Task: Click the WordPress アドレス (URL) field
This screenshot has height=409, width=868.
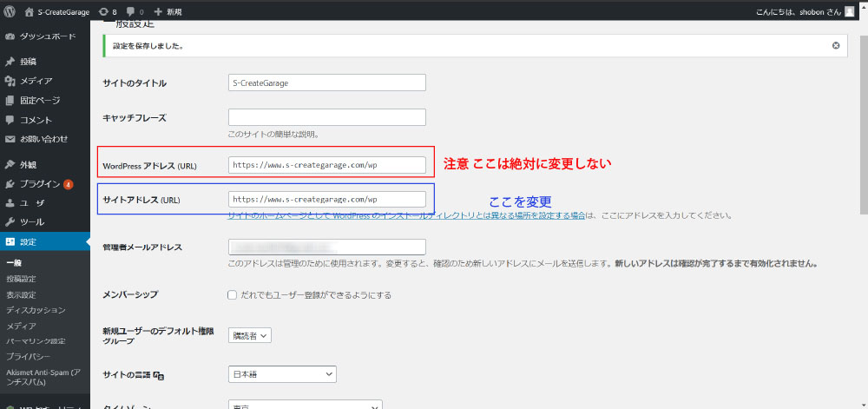Action: 326,165
